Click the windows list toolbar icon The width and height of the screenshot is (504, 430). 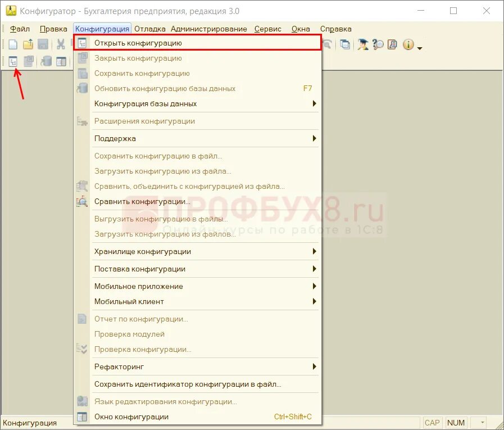(345, 44)
